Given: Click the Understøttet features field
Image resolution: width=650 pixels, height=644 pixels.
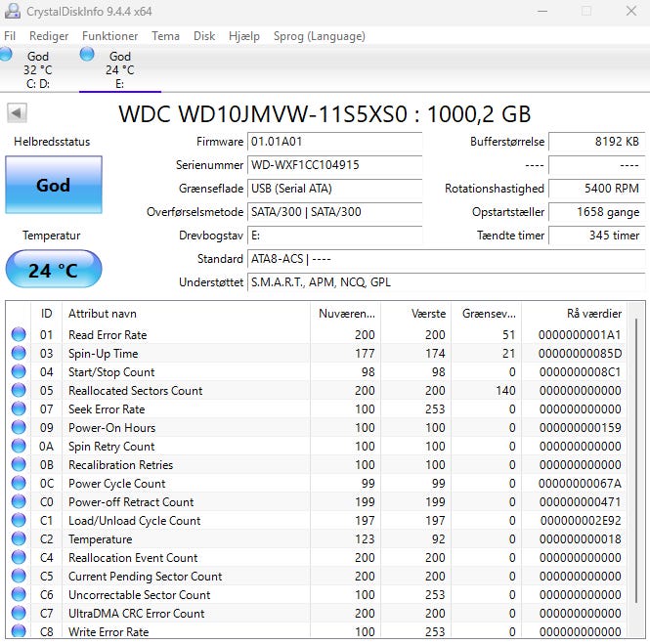Looking at the screenshot, I should pyautogui.click(x=447, y=282).
